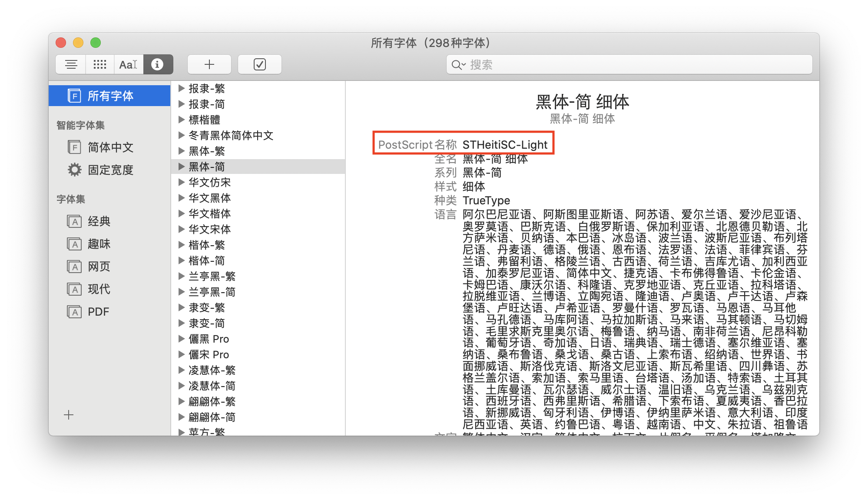Open the PDF font collection
Image resolution: width=868 pixels, height=500 pixels.
98,312
